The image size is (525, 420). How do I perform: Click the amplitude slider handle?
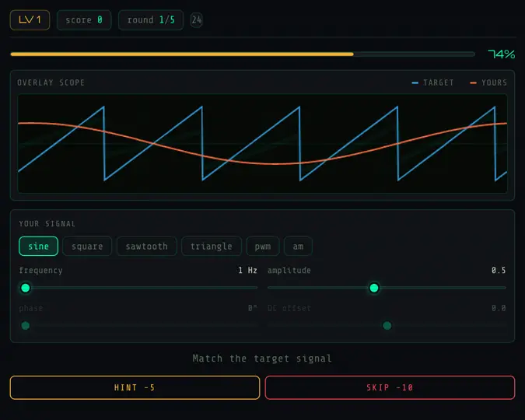point(374,288)
